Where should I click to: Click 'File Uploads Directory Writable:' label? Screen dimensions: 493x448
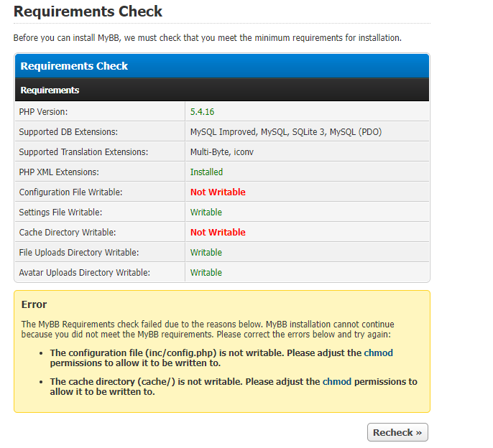78,252
